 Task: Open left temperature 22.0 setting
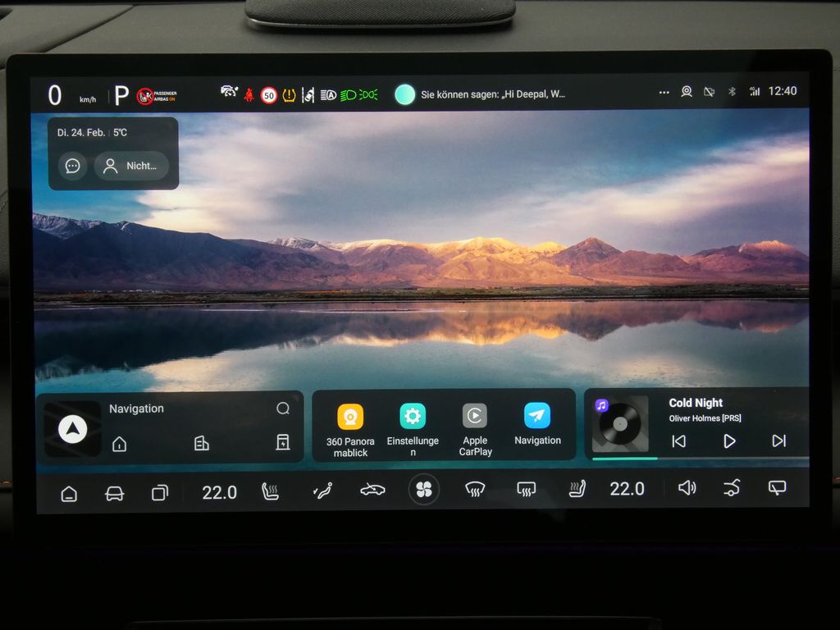click(219, 491)
